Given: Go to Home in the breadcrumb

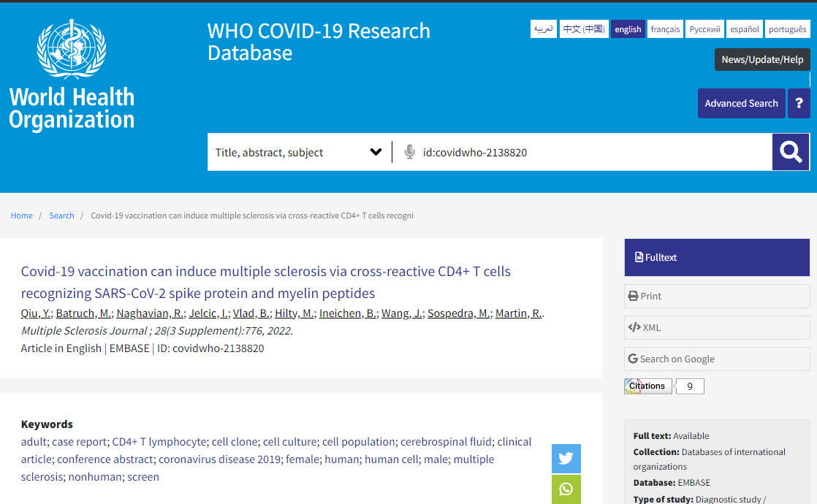Looking at the screenshot, I should tap(21, 215).
